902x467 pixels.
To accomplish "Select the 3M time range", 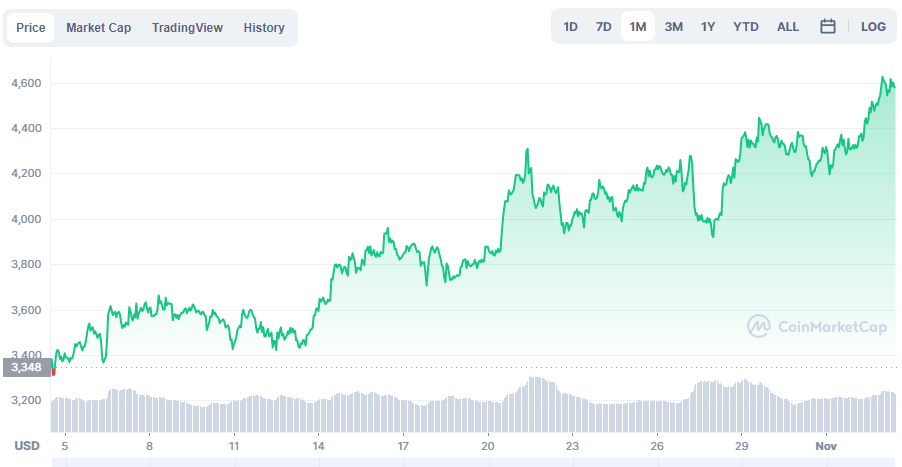I will (673, 26).
